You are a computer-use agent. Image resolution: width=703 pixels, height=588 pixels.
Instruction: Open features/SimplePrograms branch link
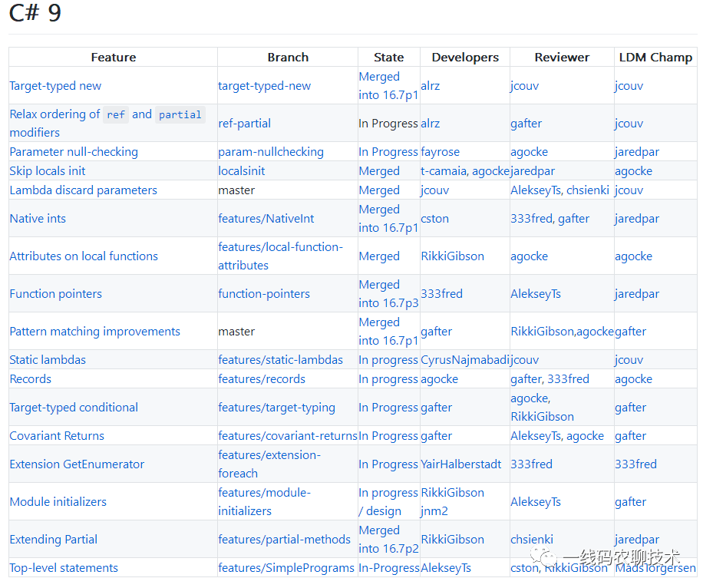(x=286, y=567)
